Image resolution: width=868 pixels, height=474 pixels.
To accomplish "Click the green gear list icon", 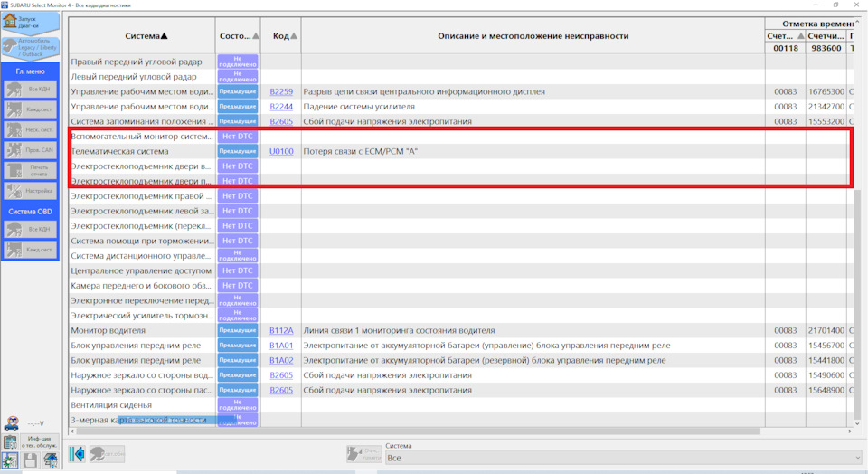I will point(10,460).
